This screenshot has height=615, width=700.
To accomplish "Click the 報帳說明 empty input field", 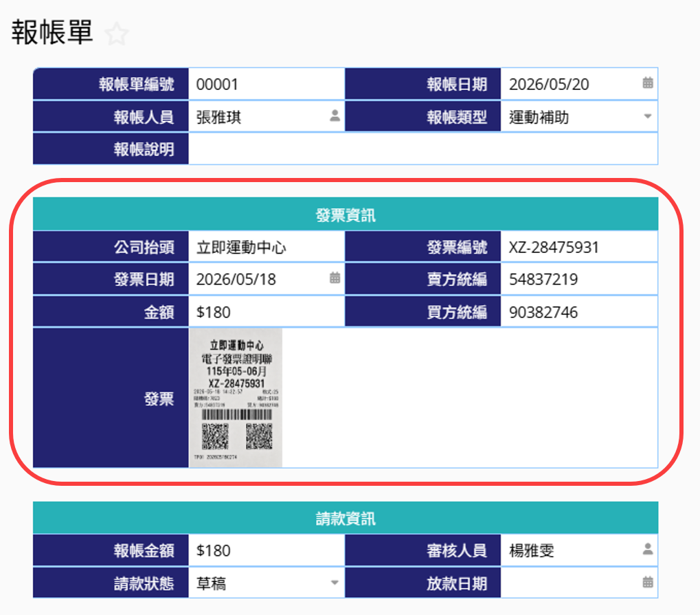I will pos(422,149).
